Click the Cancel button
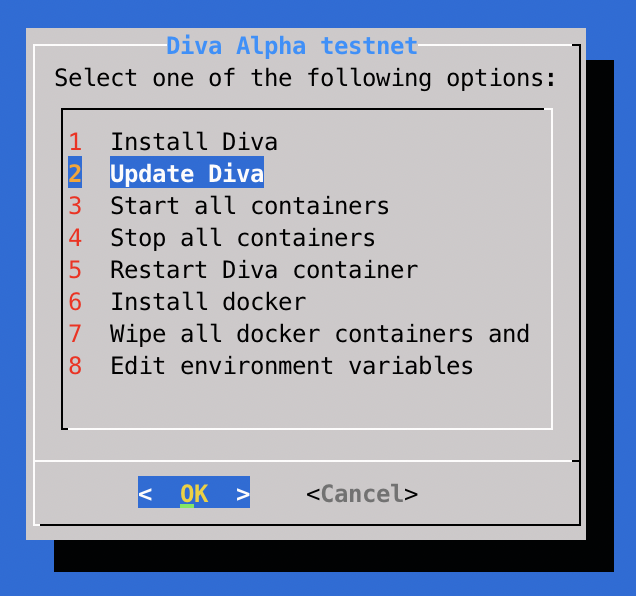 [361, 493]
